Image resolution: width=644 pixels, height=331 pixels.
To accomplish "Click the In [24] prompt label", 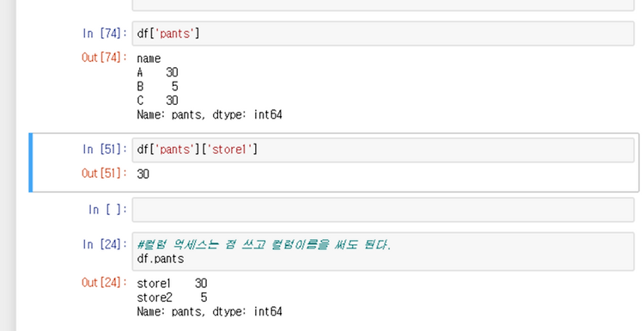I will point(104,244).
